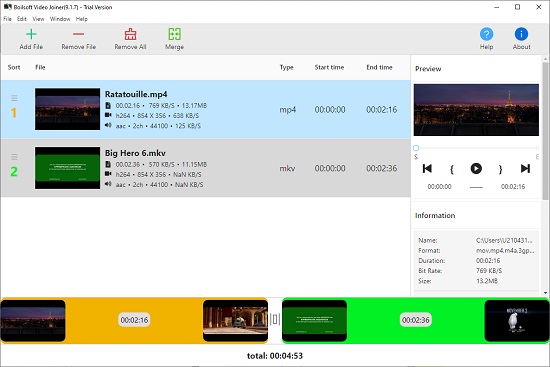Click the split marker between timeline clips
This screenshot has width=550, height=367.
click(x=275, y=320)
